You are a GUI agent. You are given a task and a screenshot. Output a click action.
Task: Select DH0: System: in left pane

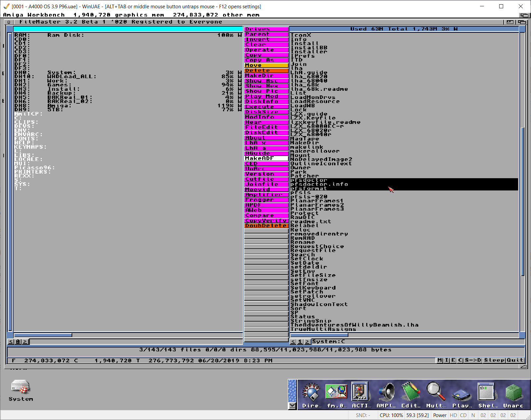coord(128,72)
